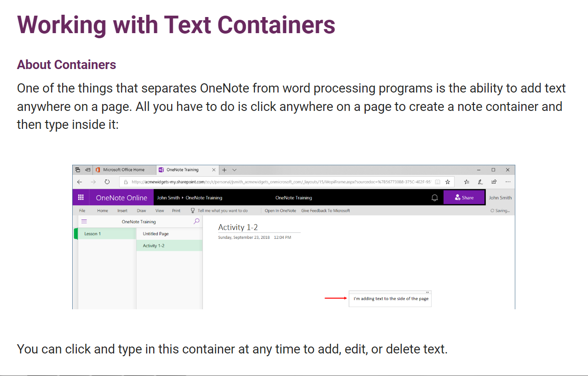Screen dimensions: 588x376
Task: Close the Edge browser window
Action: pyautogui.click(x=507, y=170)
